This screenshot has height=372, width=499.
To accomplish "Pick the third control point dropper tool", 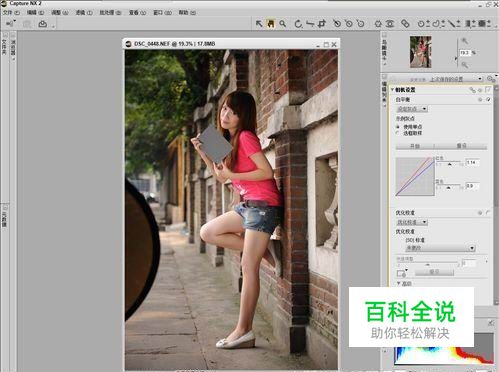I will click(360, 24).
